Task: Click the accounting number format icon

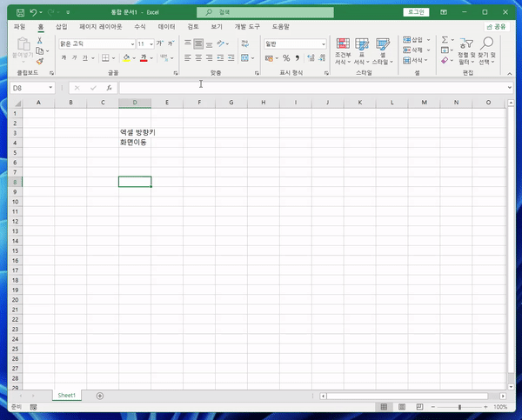Action: click(269, 58)
